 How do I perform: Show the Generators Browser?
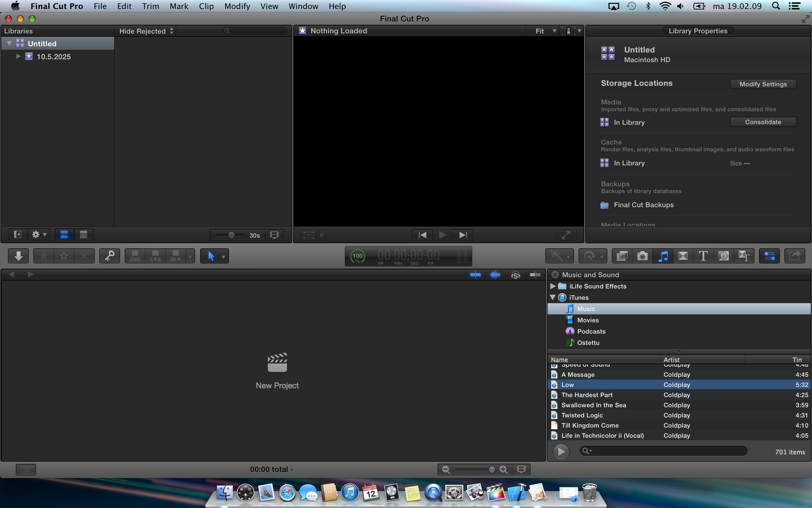[x=724, y=256]
